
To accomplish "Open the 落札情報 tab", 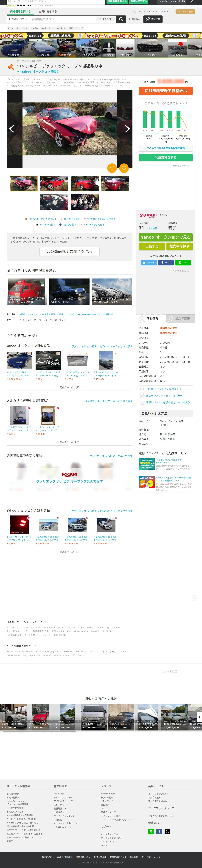I will tap(151, 318).
